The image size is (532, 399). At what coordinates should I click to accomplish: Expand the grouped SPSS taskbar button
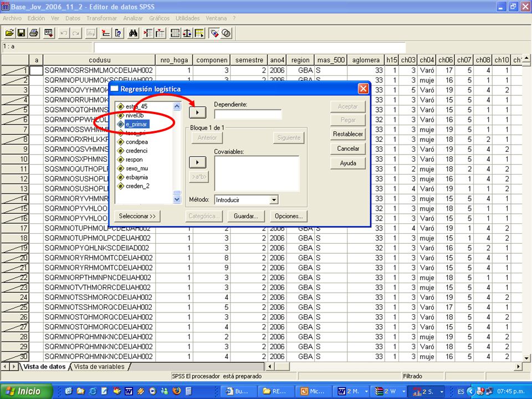pyautogui.click(x=442, y=392)
